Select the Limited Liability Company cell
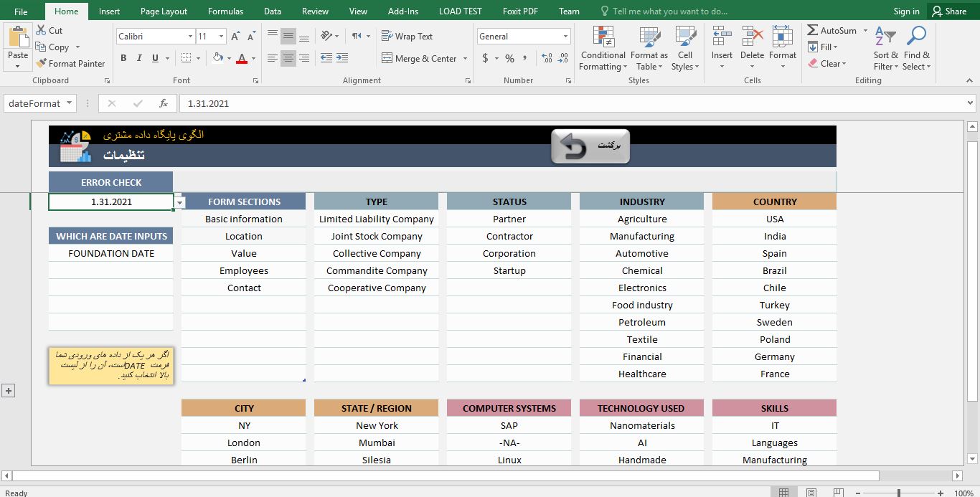Viewport: 980px width, 497px height. 377,219
